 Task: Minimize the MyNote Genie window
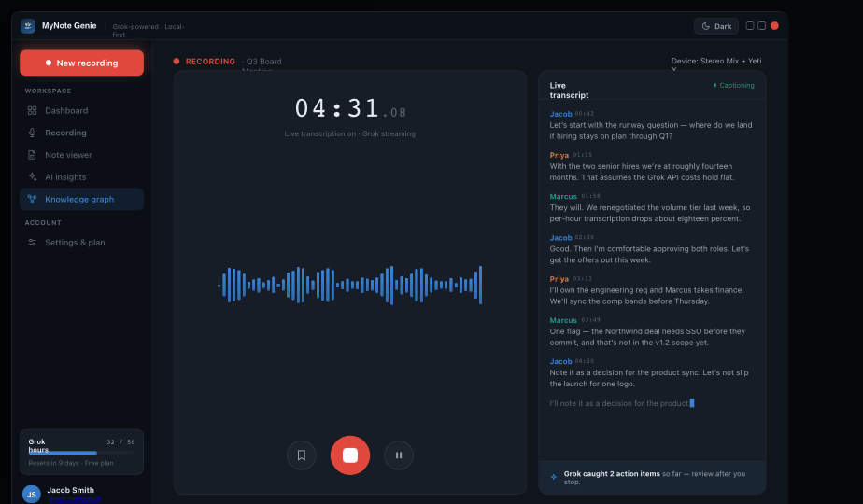click(750, 26)
